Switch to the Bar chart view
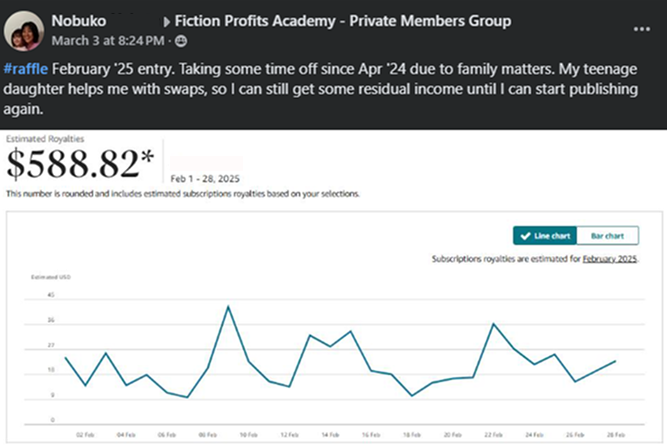This screenshot has width=667, height=448. point(607,236)
